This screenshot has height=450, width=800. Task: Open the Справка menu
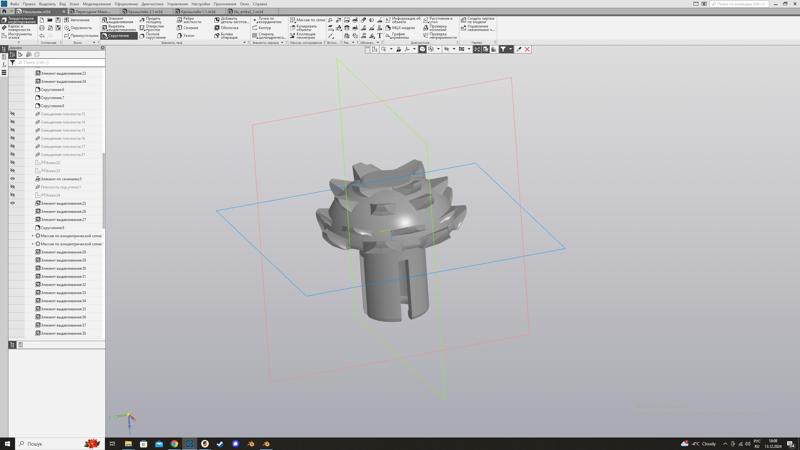(x=260, y=4)
